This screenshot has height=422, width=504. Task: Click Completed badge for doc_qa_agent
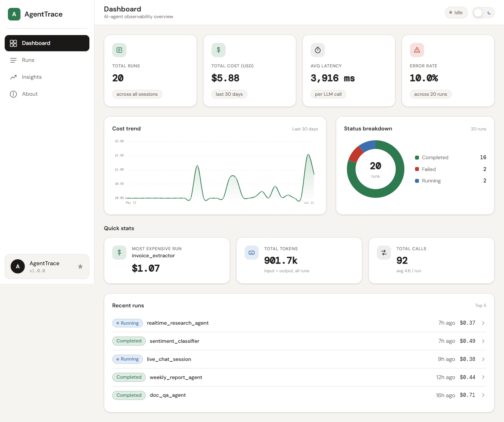click(x=129, y=395)
